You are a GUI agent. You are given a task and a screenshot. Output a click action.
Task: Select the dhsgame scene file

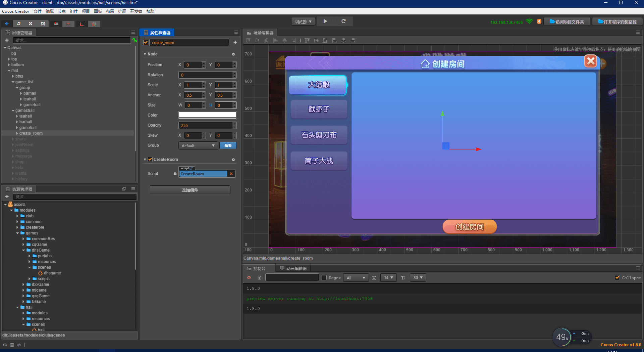(x=50, y=273)
